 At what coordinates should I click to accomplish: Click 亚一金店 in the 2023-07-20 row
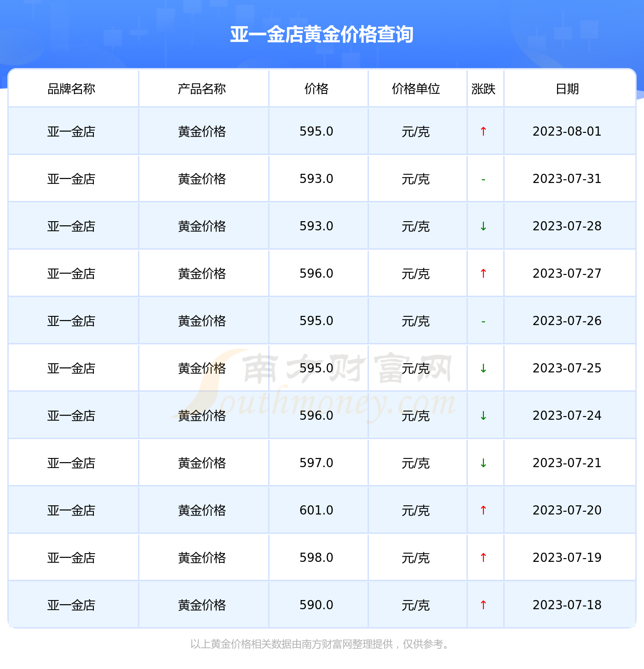pyautogui.click(x=71, y=511)
